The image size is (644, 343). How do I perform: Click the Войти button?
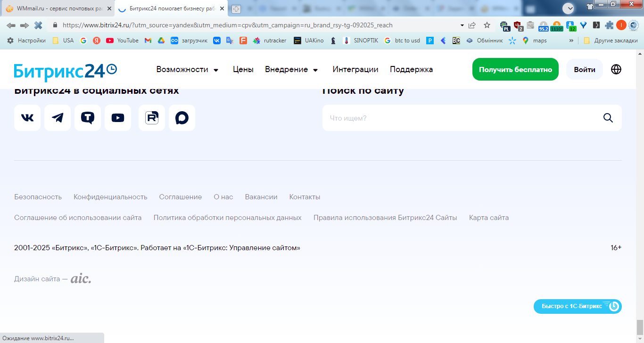coord(585,69)
